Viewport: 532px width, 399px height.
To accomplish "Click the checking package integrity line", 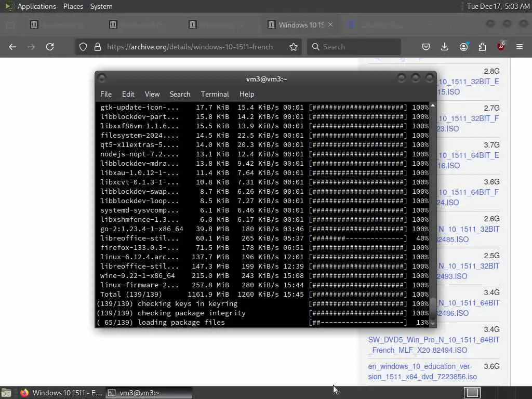I will (x=262, y=313).
